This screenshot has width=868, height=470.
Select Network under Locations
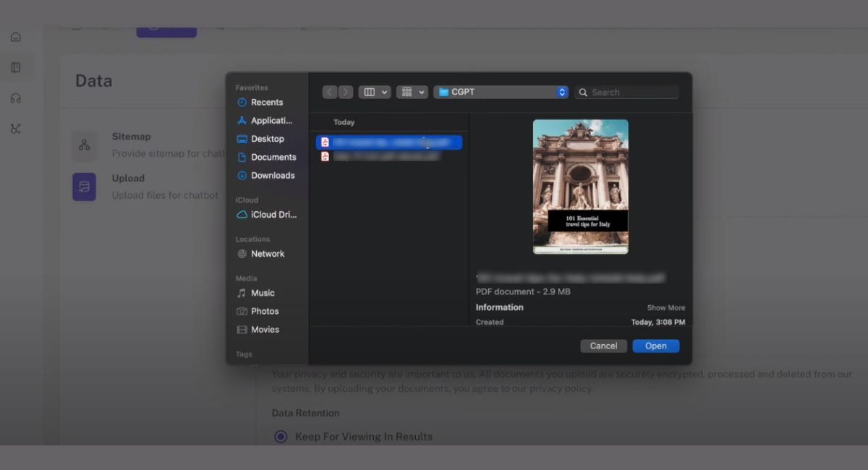(x=267, y=254)
